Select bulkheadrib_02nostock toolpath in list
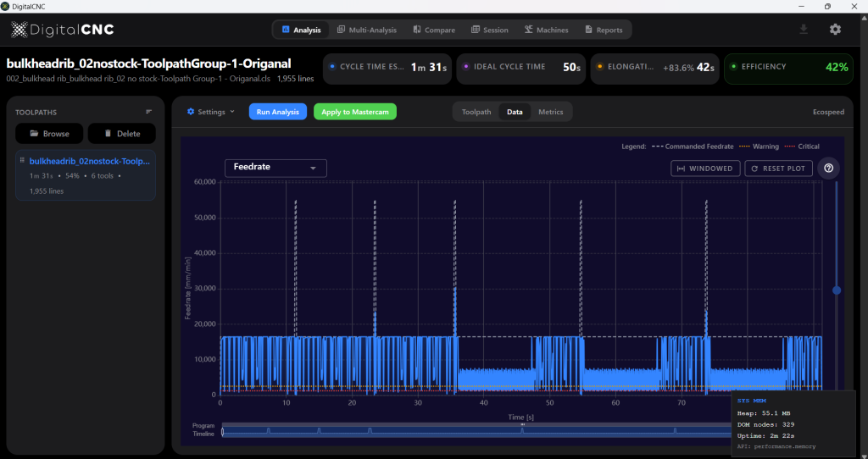 86,175
